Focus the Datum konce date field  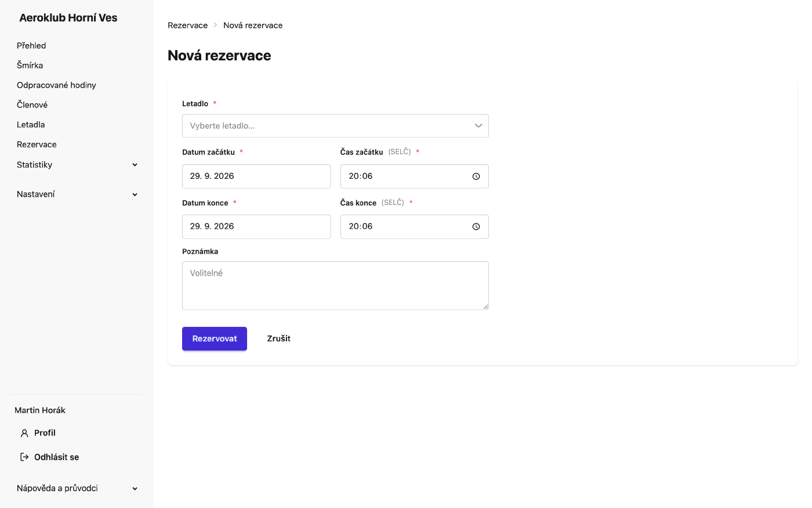pos(256,227)
